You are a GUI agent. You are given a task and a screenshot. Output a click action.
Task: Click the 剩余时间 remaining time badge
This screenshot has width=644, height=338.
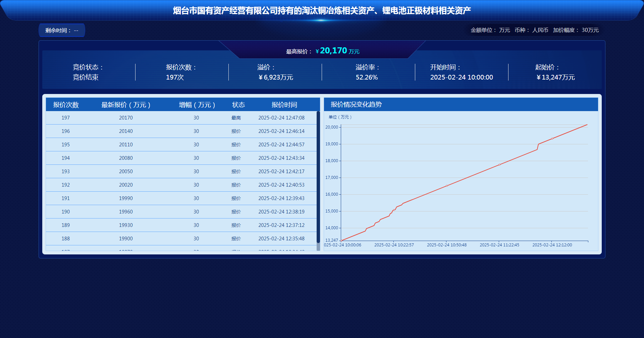tap(62, 31)
